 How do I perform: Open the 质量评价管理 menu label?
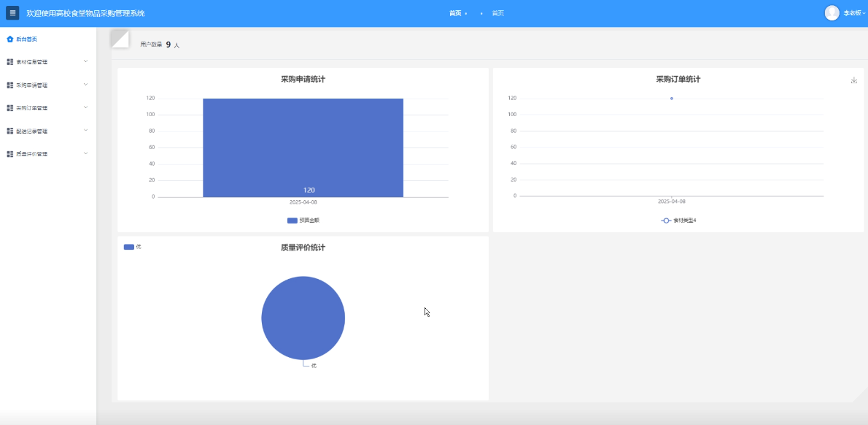point(31,154)
